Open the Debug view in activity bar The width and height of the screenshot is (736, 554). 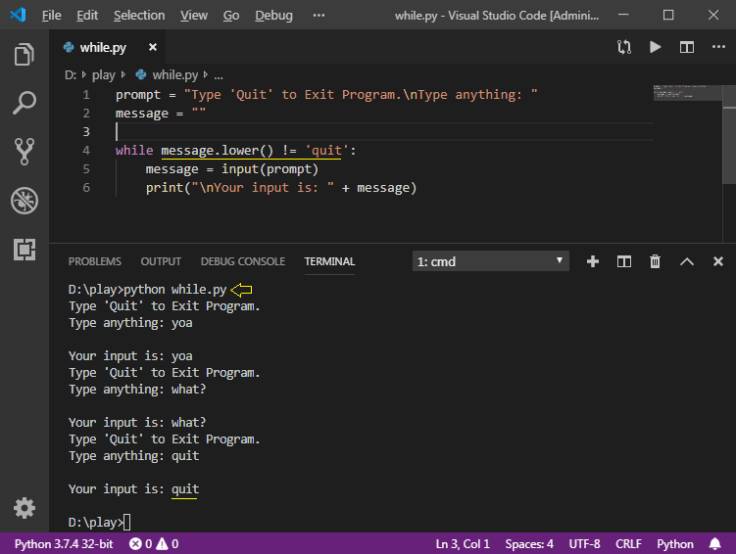pos(24,200)
